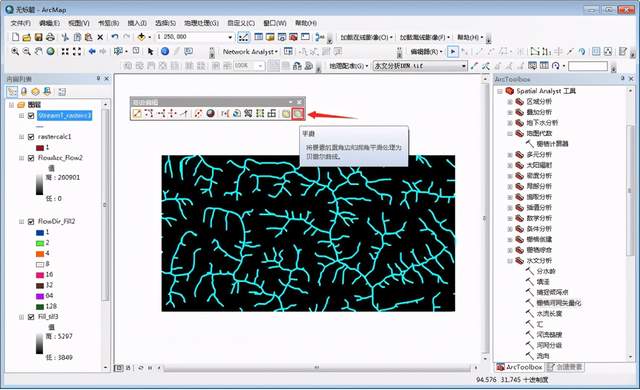This screenshot has width=640, height=390.
Task: Select the Identify blue info tool
Action: [165, 51]
